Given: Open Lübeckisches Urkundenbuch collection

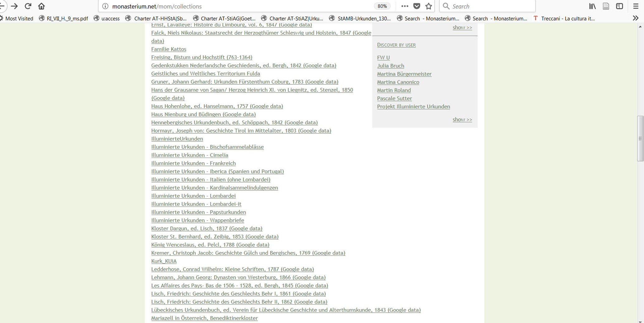Looking at the screenshot, I should click(x=286, y=310).
